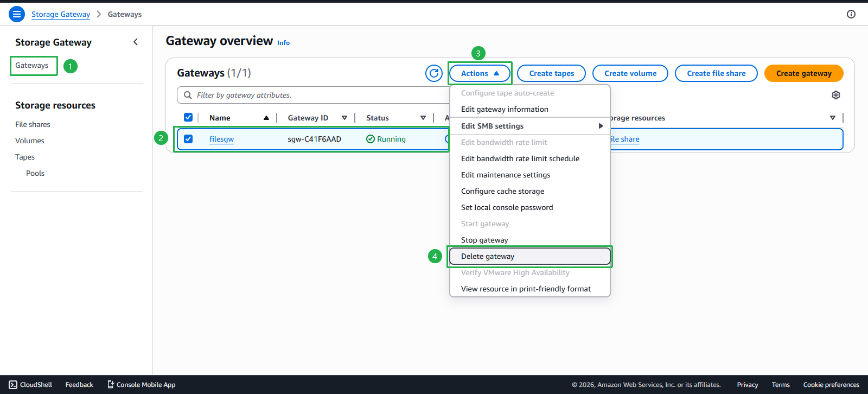868x394 pixels.
Task: Click the info circle icon at top right
Action: [x=851, y=14]
